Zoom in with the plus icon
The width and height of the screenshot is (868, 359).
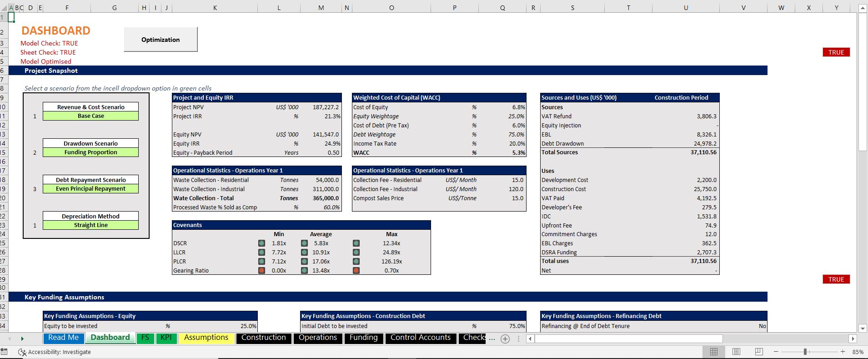click(843, 352)
